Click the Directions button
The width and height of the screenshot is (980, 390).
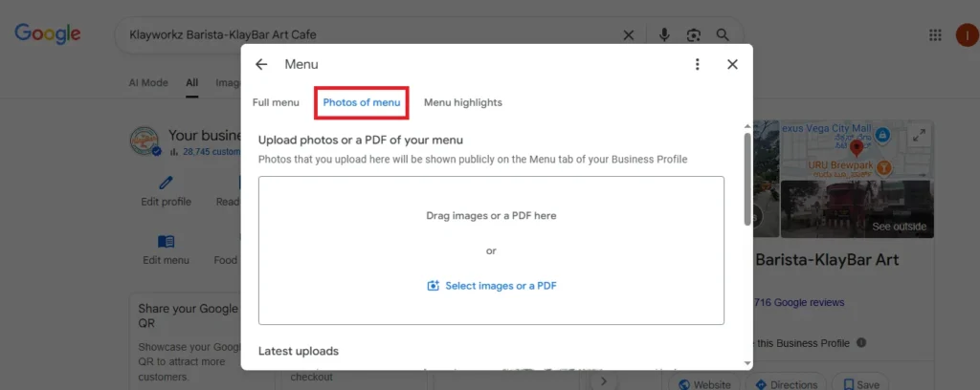[x=787, y=384]
